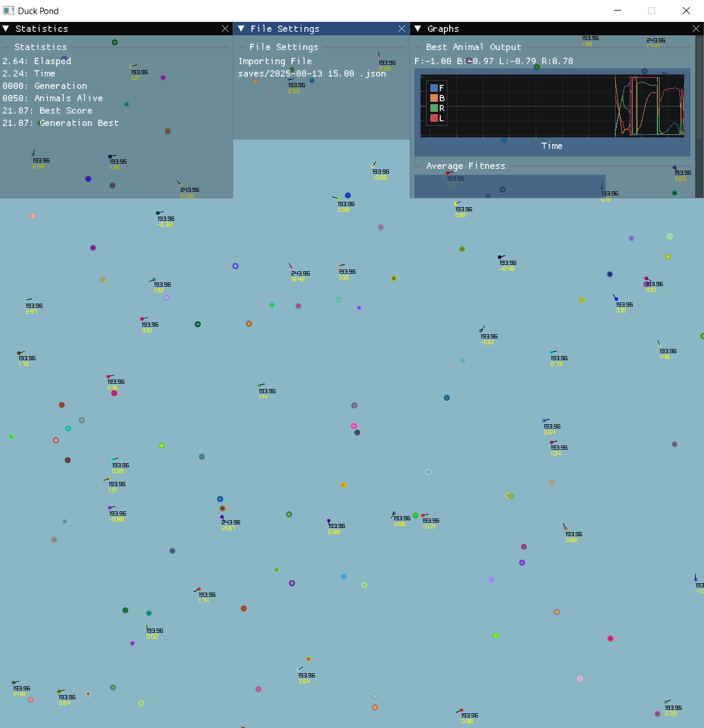Viewport: 704px width, 728px height.
Task: Click the blue F legend swatch
Action: [x=434, y=88]
